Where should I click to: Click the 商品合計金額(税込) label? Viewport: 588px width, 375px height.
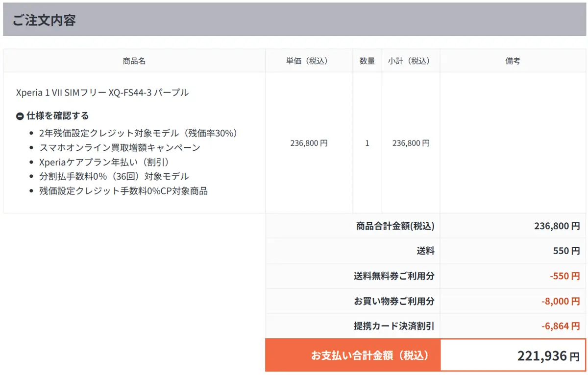click(395, 226)
